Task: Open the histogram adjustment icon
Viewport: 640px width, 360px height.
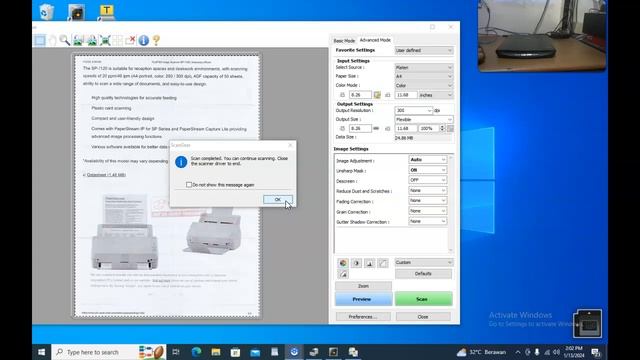Action: coord(370,263)
